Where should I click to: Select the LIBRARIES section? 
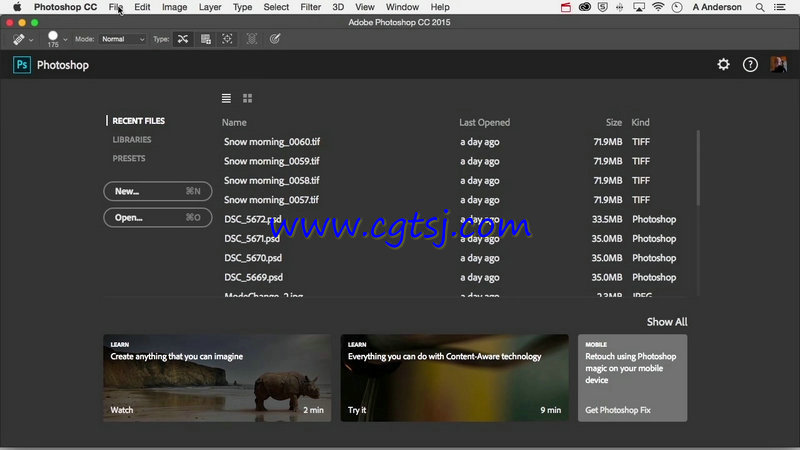click(132, 140)
